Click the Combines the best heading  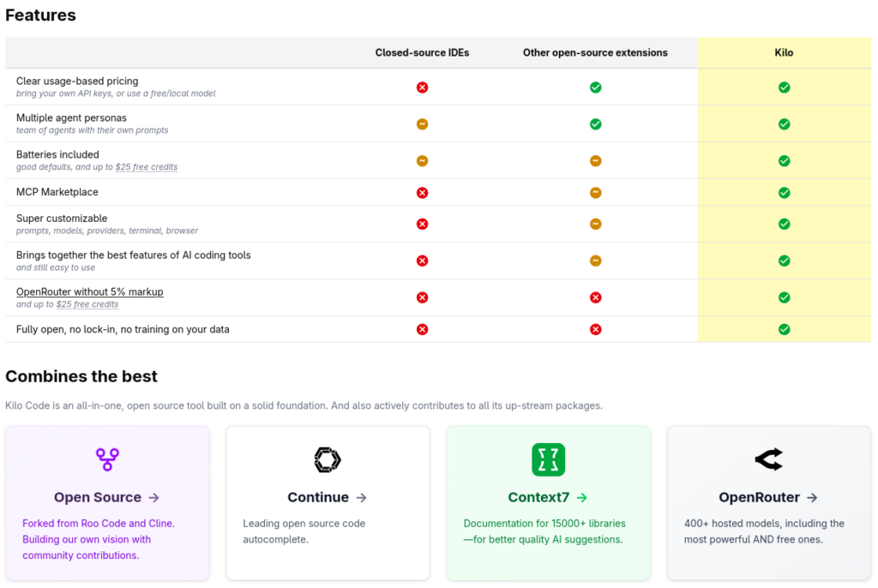click(x=81, y=376)
